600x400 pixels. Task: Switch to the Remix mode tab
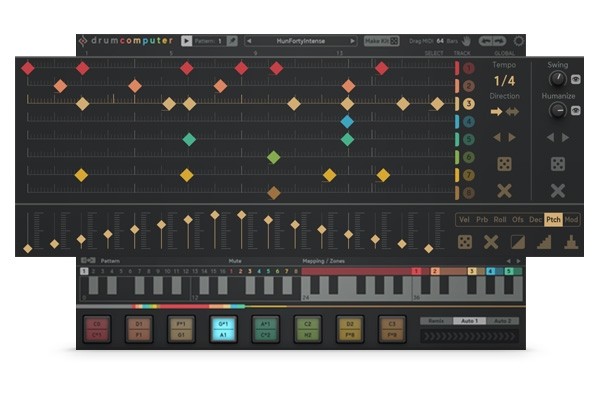[436, 321]
